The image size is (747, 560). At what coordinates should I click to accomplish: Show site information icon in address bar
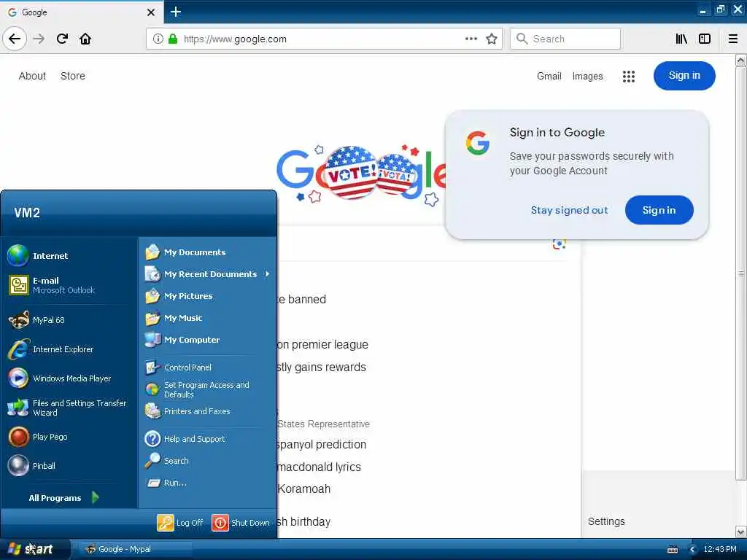click(x=158, y=39)
